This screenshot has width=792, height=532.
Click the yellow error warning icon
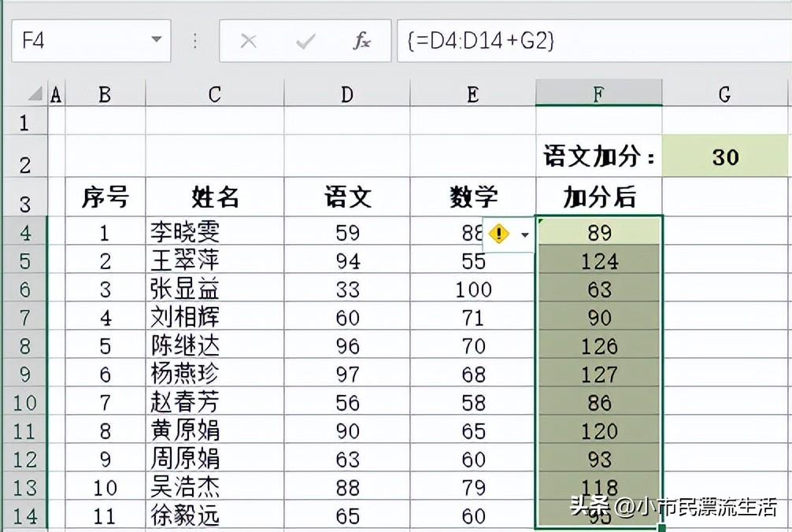click(x=499, y=234)
